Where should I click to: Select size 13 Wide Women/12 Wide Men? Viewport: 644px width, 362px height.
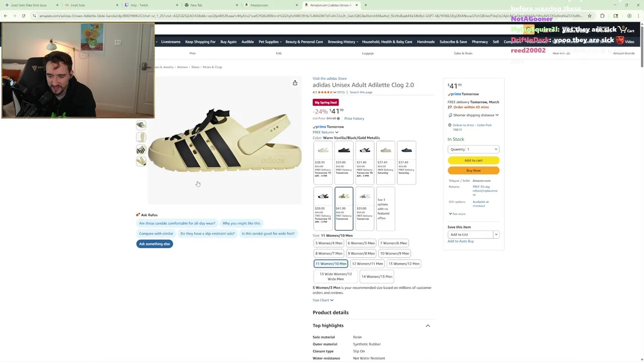(336, 277)
